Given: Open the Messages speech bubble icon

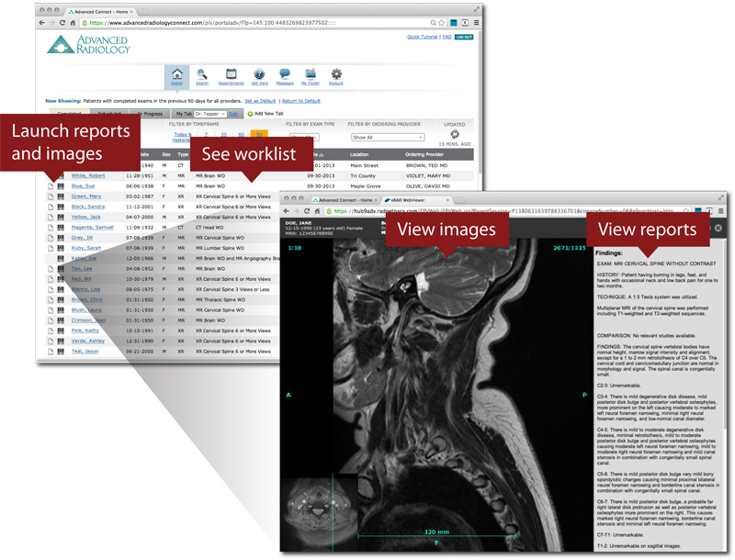Looking at the screenshot, I should click(x=285, y=74).
